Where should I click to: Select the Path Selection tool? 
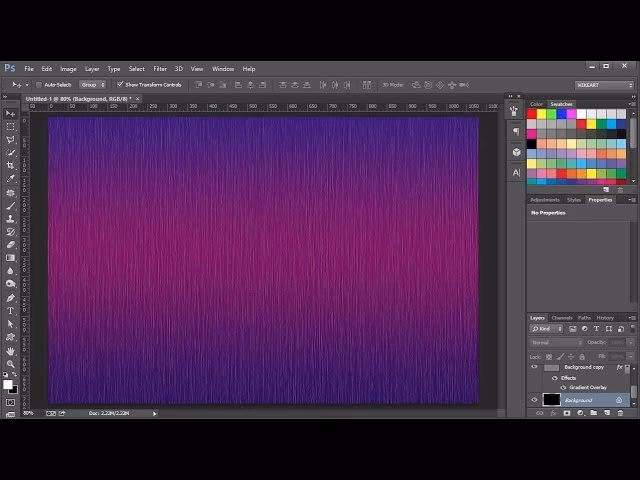point(11,324)
